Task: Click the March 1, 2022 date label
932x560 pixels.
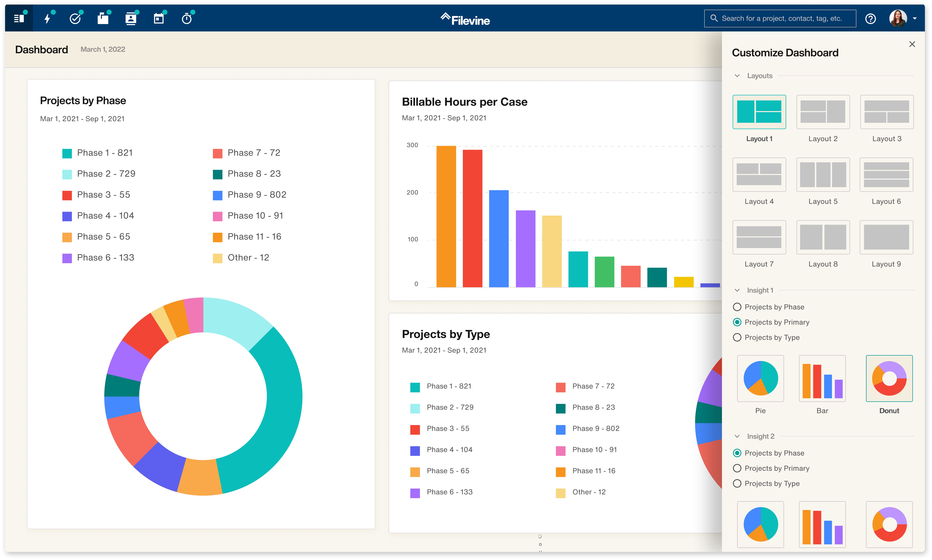Action: pos(103,49)
